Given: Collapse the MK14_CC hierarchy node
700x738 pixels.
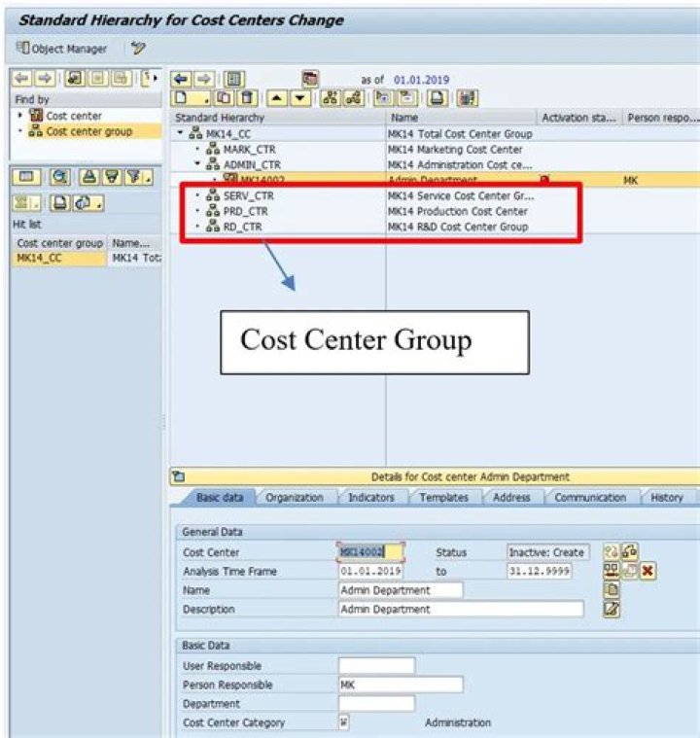Looking at the screenshot, I should tap(180, 134).
